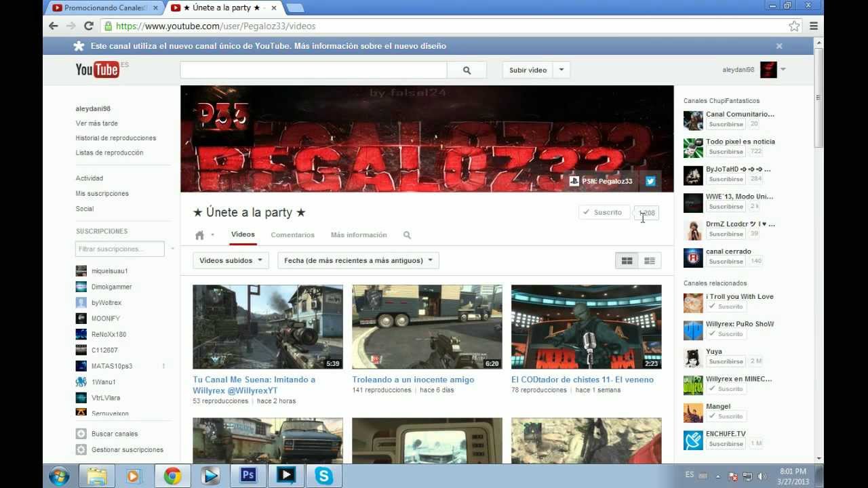Toggle the Suscrito subscription button

coord(604,212)
